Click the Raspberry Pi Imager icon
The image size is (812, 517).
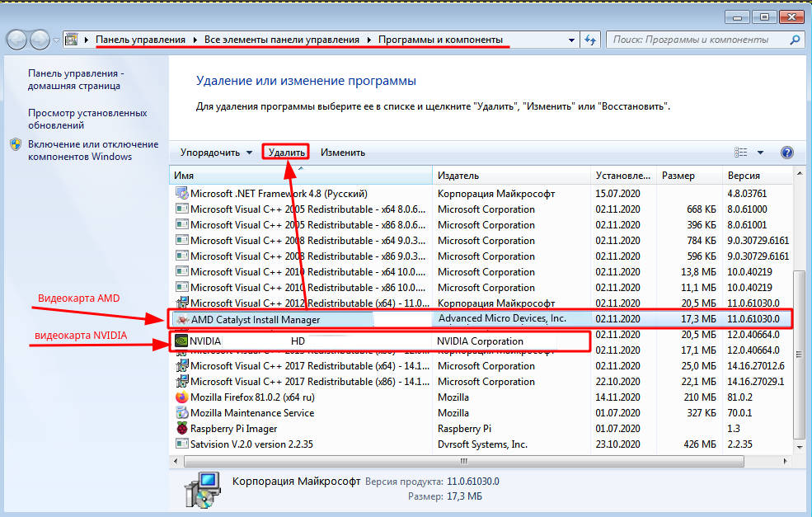pos(182,429)
